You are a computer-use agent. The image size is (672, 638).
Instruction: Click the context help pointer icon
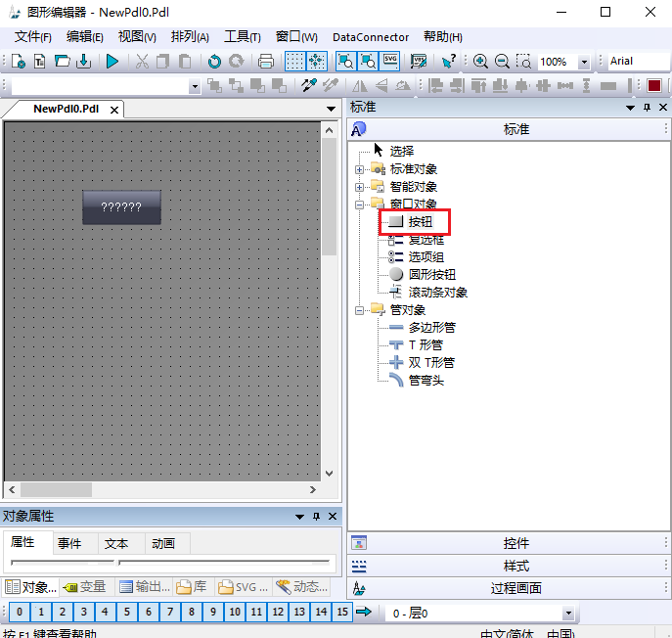pyautogui.click(x=447, y=62)
